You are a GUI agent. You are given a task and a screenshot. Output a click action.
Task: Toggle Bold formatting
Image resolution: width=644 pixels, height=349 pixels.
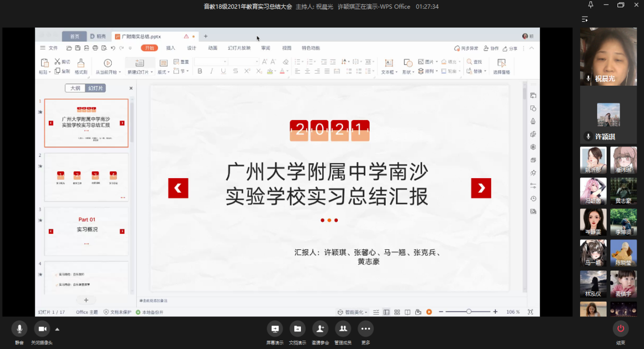[200, 71]
